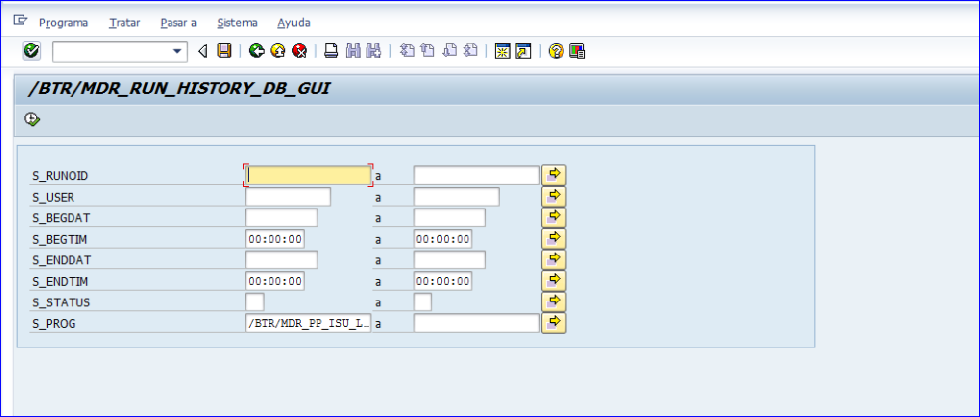Open multiple selection for S_USER
This screenshot has height=417, width=980.
[554, 197]
